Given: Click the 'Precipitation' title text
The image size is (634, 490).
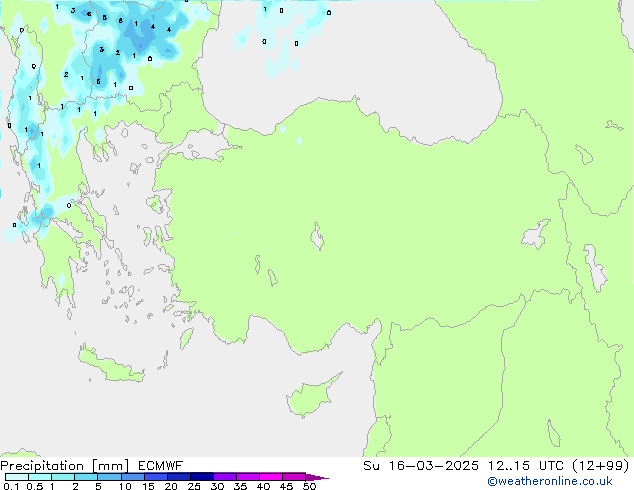Looking at the screenshot, I should pyautogui.click(x=42, y=466).
